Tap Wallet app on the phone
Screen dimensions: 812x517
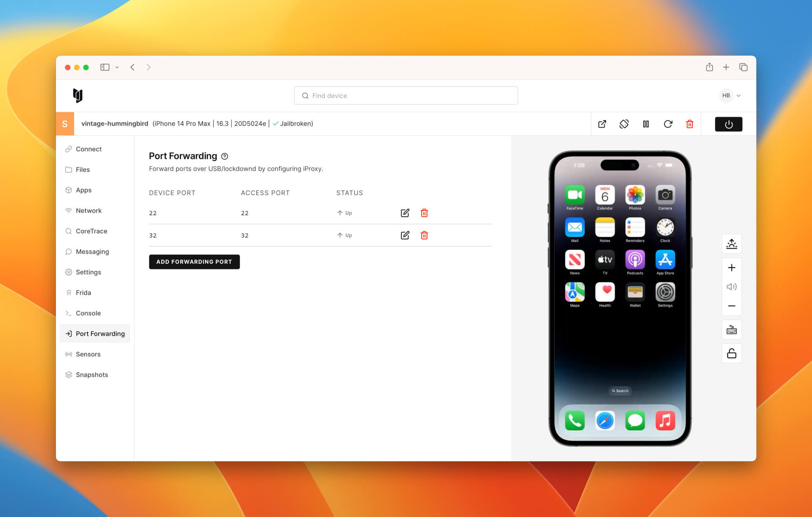(x=635, y=292)
